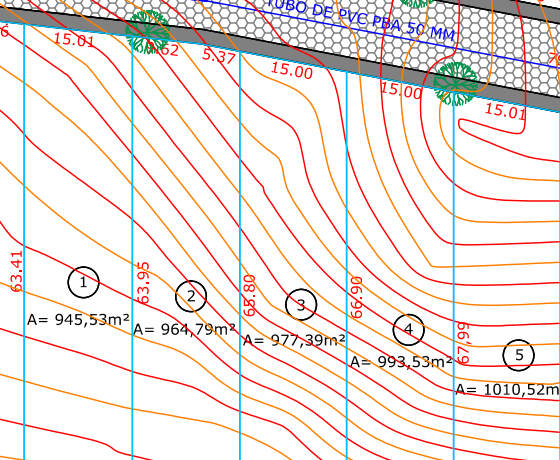Click the green tree symbol above lot 5
This screenshot has height=460, width=560.
click(455, 84)
